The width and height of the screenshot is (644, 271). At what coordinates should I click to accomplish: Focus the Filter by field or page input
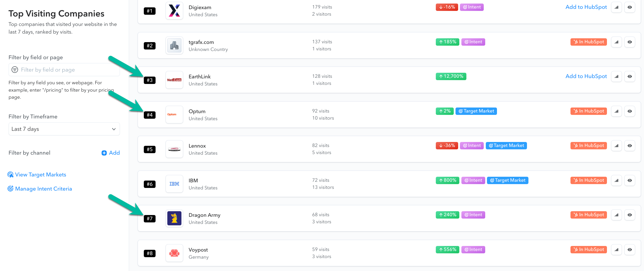[68, 70]
